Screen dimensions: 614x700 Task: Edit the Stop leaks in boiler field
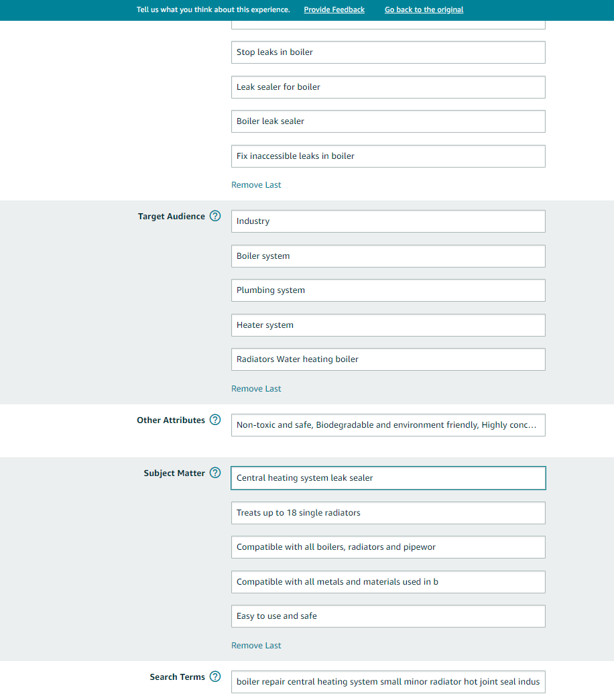pyautogui.click(x=388, y=52)
